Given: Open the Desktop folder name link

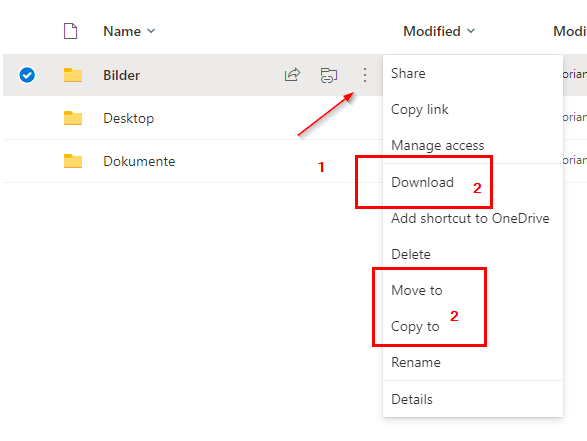Looking at the screenshot, I should [128, 118].
